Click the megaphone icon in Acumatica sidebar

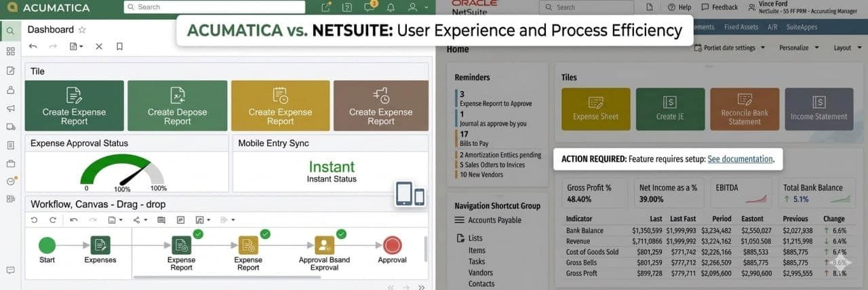[x=10, y=108]
